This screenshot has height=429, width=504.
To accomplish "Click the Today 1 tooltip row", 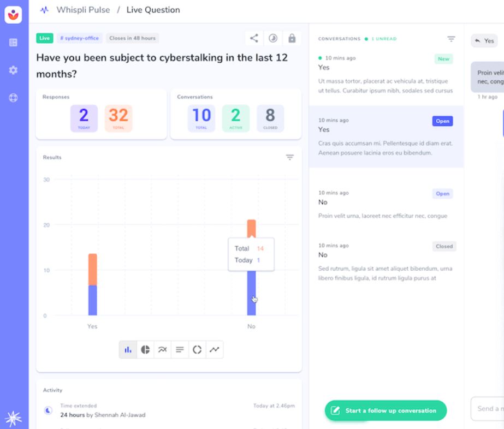I will pyautogui.click(x=247, y=260).
